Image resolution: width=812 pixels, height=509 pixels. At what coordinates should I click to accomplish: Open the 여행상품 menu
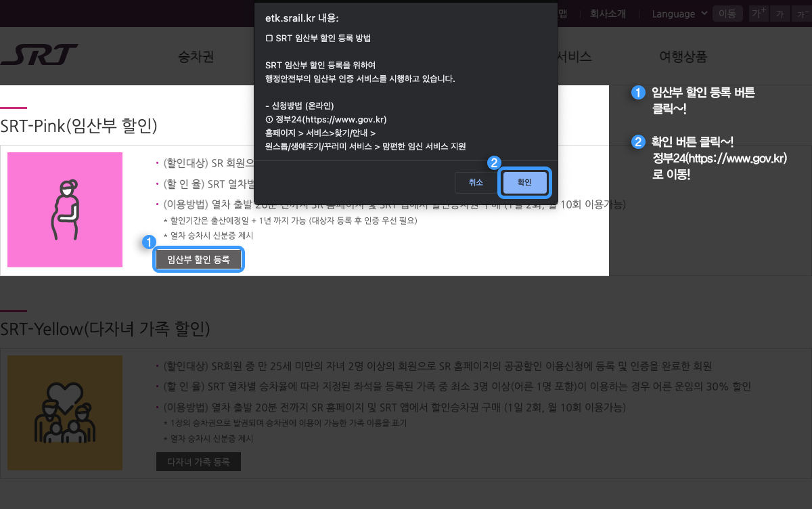point(683,56)
